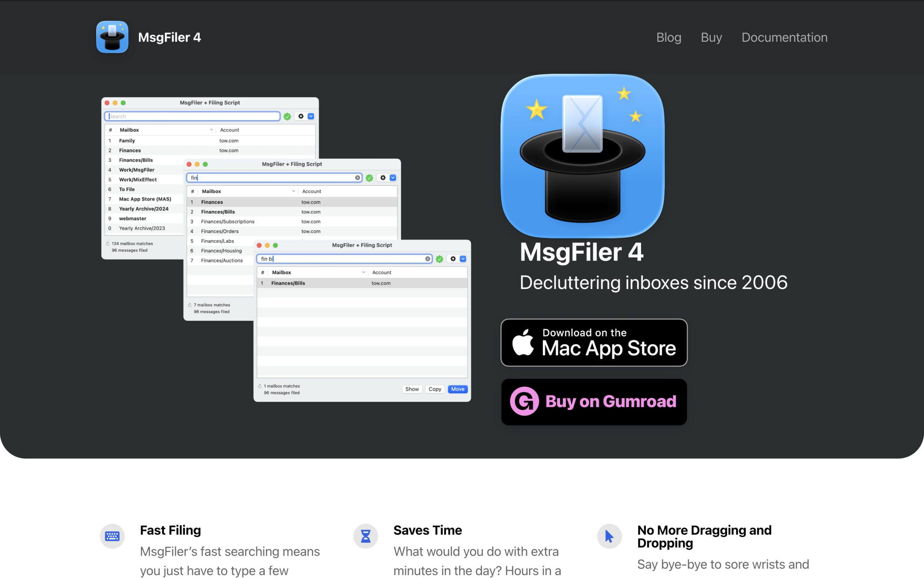Focus the empty Search field in back window
Screen dimensions: 924x578
pyautogui.click(x=192, y=116)
